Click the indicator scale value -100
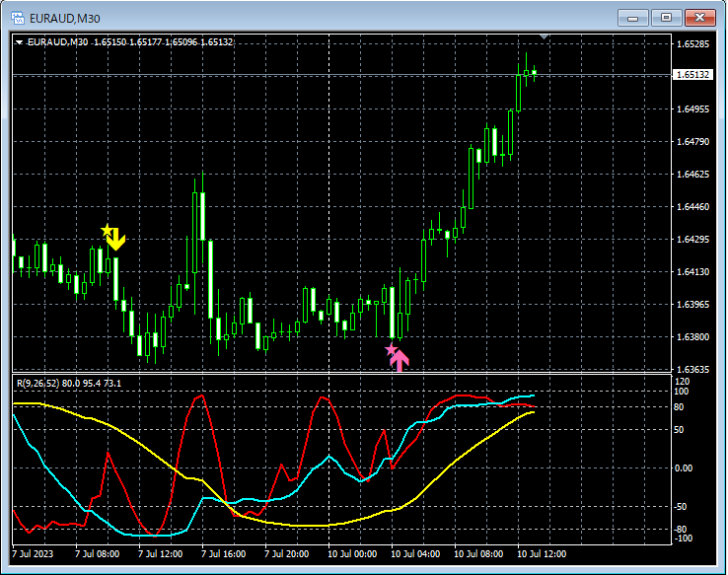728x575 pixels. tap(682, 539)
